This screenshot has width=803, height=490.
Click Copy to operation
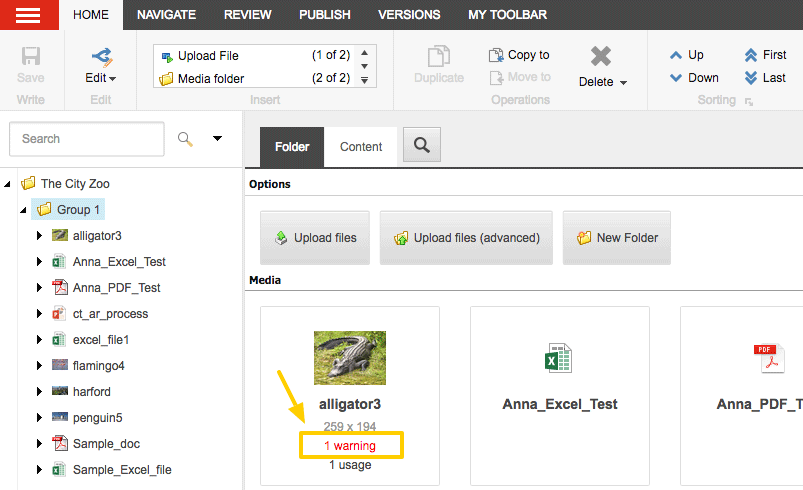point(519,55)
